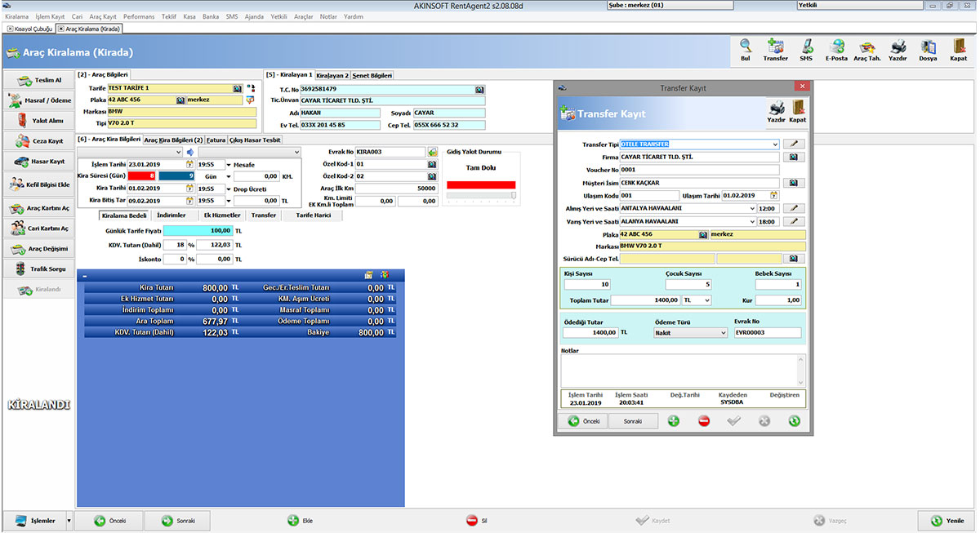
Task: Expand the Transfer Tipi dropdown
Action: point(774,144)
